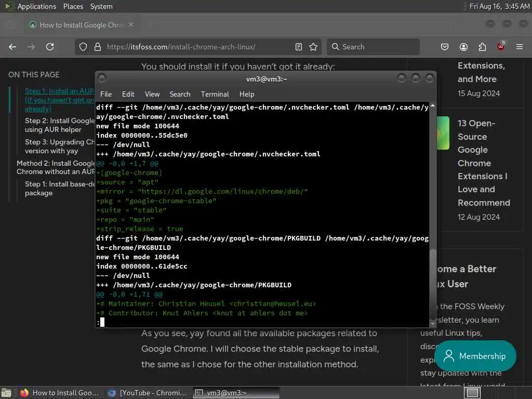This screenshot has width=532, height=399.
Task: Click the terminal window menu button in titlebar
Action: (x=102, y=78)
